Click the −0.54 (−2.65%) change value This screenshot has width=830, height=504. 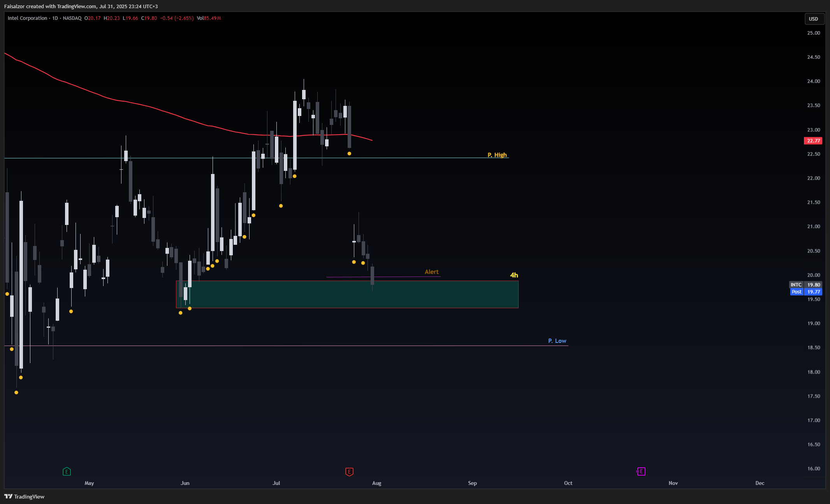177,18
